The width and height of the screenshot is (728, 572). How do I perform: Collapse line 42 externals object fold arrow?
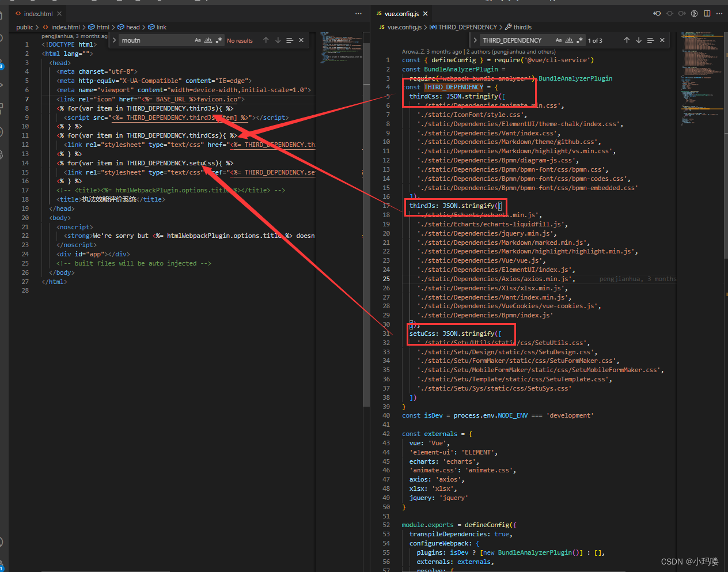[x=396, y=433]
